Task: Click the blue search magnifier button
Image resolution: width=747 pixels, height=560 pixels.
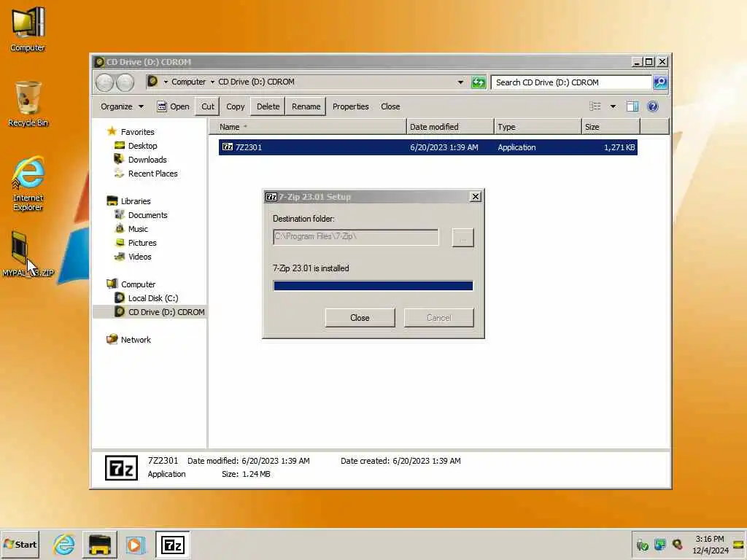Action: (x=659, y=82)
